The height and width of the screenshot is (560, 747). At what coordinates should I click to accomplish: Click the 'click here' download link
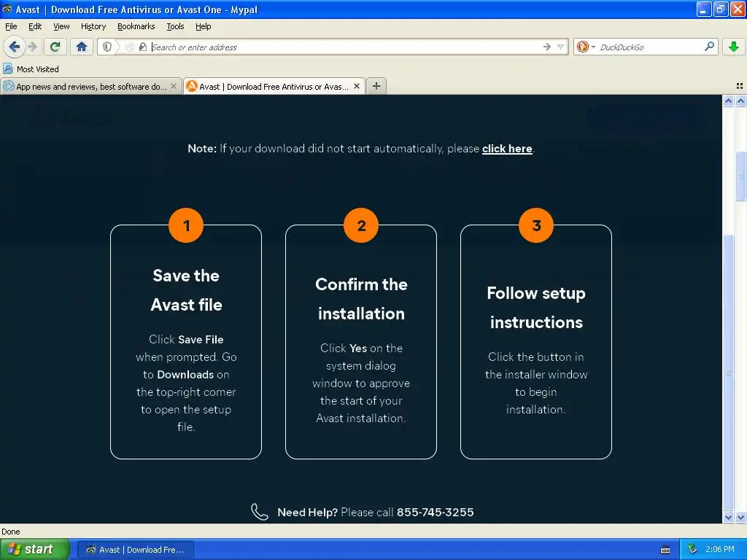coord(507,149)
